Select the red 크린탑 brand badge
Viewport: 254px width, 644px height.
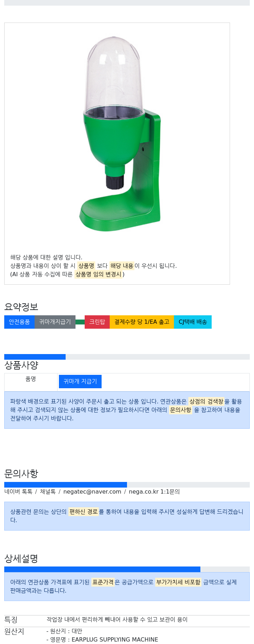[x=97, y=322]
